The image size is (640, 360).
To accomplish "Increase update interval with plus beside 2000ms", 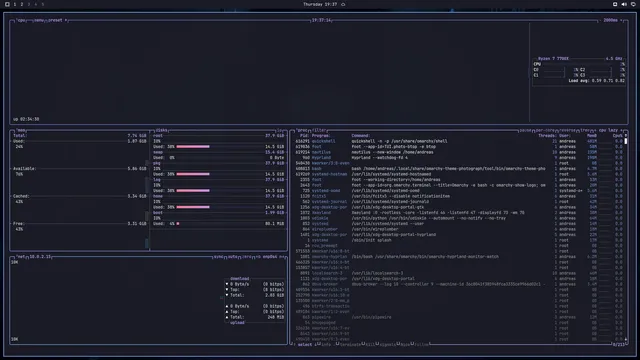I will pyautogui.click(x=621, y=20).
